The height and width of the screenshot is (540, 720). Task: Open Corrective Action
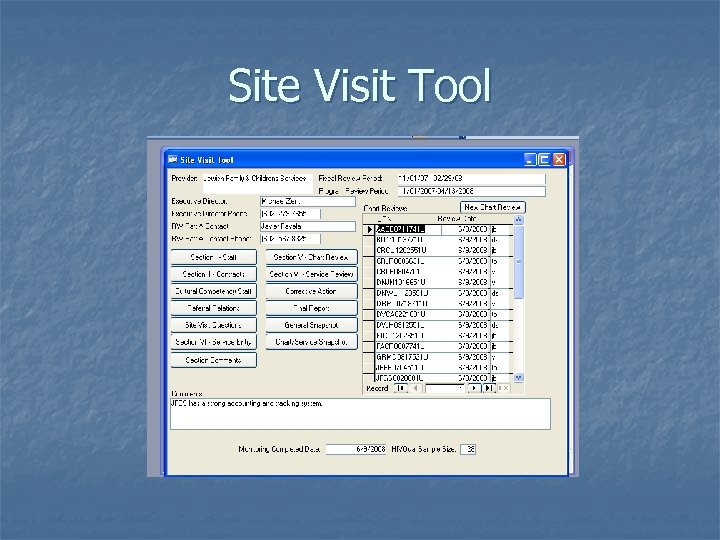311,291
